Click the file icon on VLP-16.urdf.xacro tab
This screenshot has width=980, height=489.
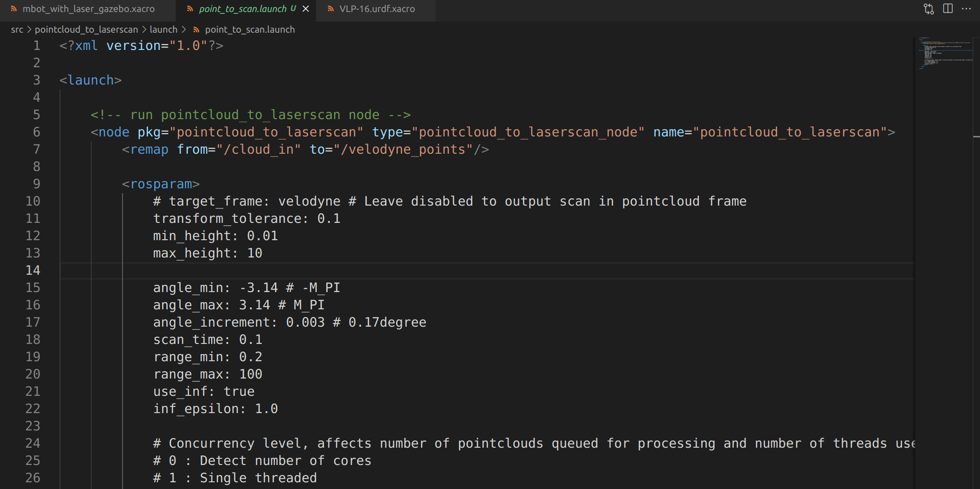tap(331, 9)
